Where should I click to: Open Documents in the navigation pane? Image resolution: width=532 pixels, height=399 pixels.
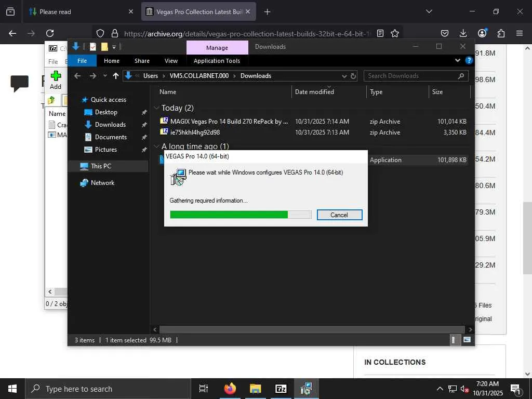pos(111,137)
